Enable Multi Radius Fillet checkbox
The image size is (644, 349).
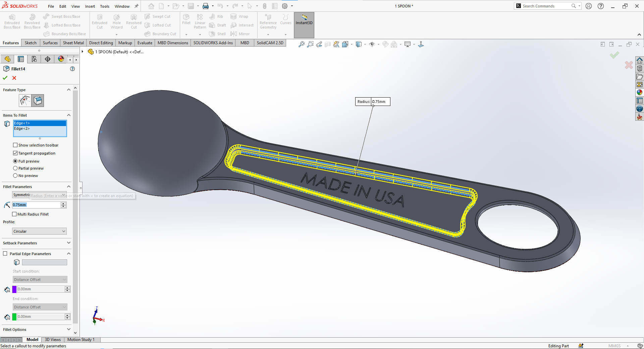point(14,214)
